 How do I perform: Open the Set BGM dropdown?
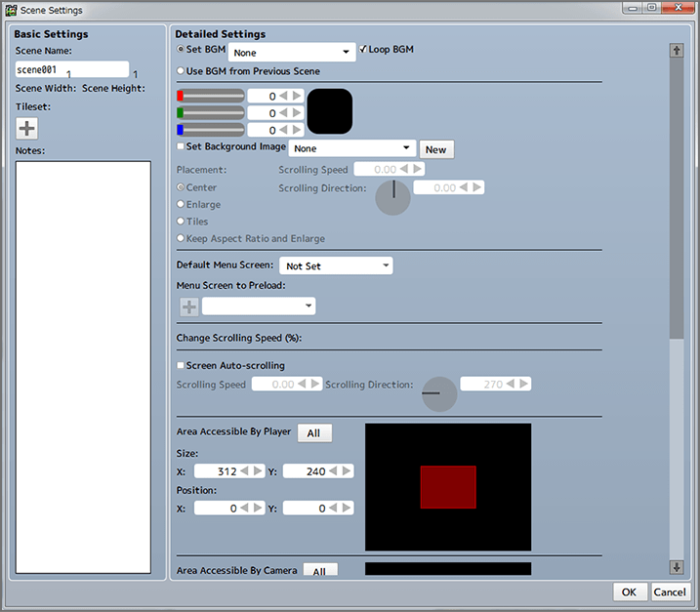(292, 52)
